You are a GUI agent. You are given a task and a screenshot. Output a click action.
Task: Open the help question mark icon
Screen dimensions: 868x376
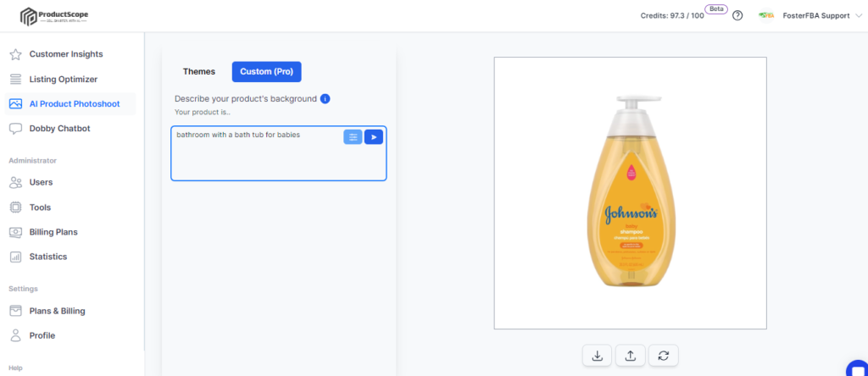(737, 16)
